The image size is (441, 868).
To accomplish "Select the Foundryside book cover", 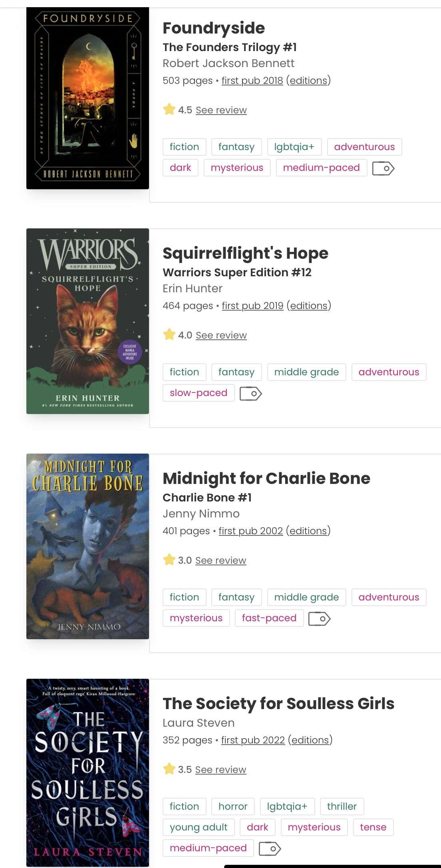I will click(x=87, y=98).
